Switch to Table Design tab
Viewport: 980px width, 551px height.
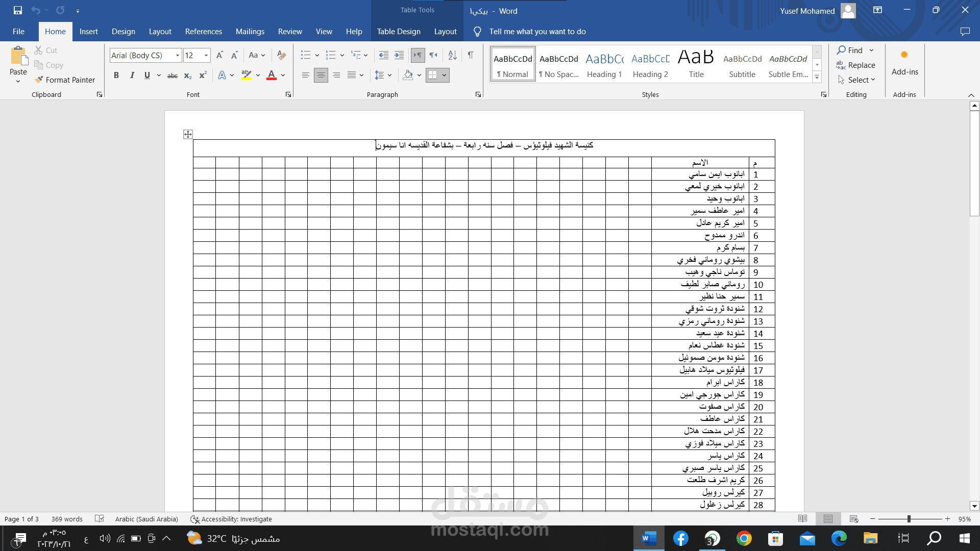tap(398, 32)
